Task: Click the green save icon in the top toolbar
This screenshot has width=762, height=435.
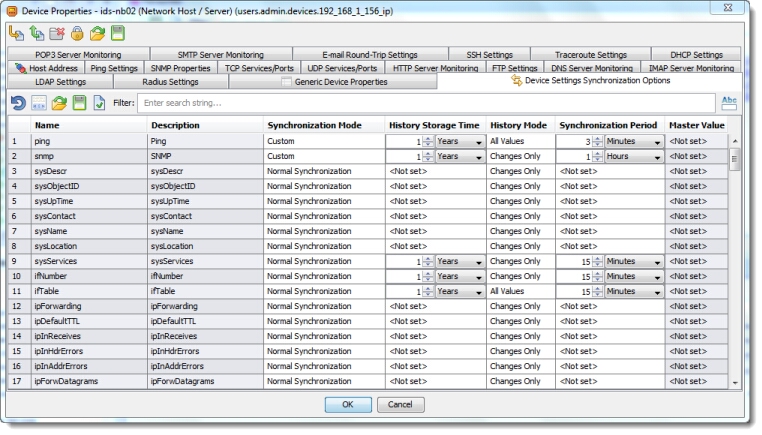Action: click(118, 33)
